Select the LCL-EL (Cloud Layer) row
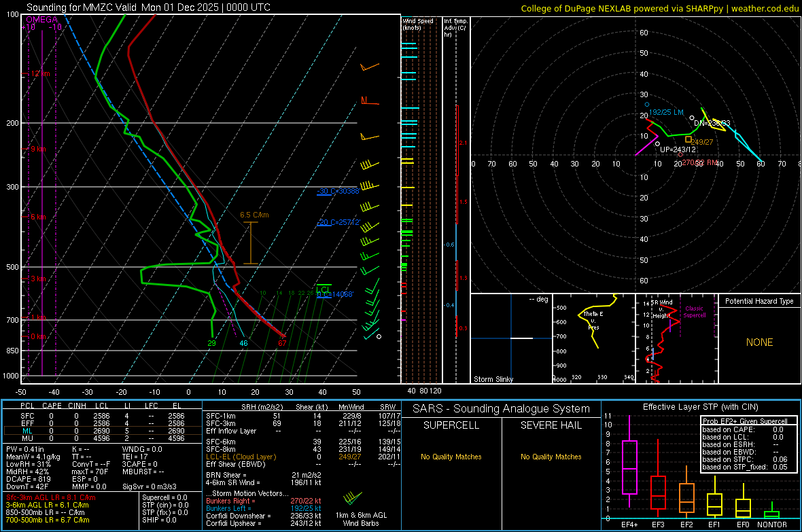Viewport: 802px width, 532px height. point(303,457)
